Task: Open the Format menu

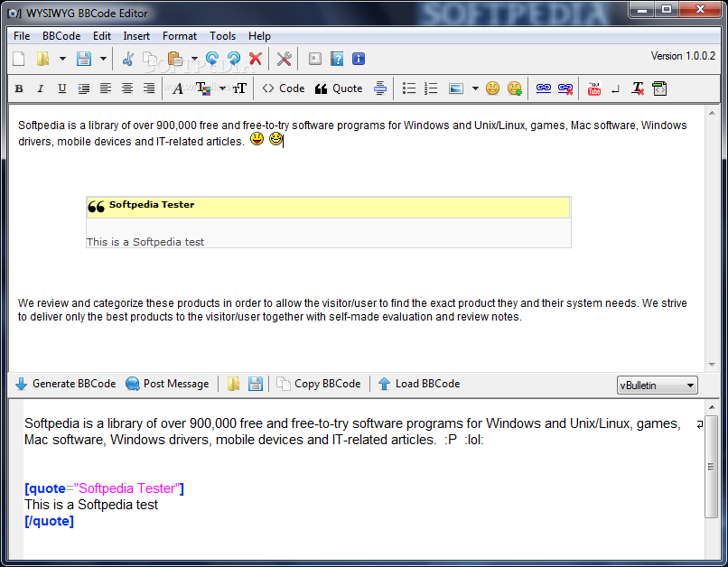Action: 179,36
